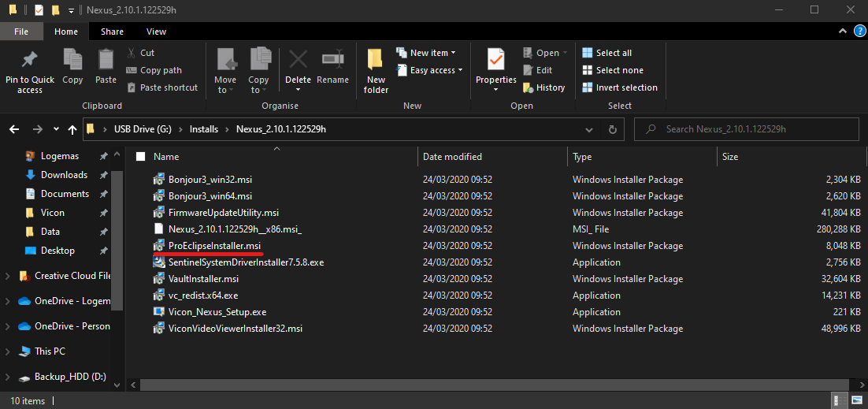
Task: Click Installs in address path
Action: [x=204, y=129]
